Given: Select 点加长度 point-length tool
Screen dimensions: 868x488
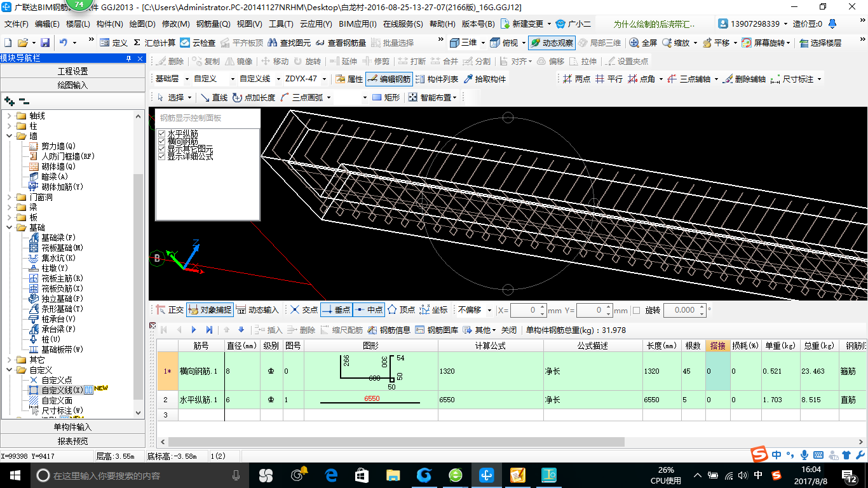Looking at the screenshot, I should pyautogui.click(x=254, y=97).
